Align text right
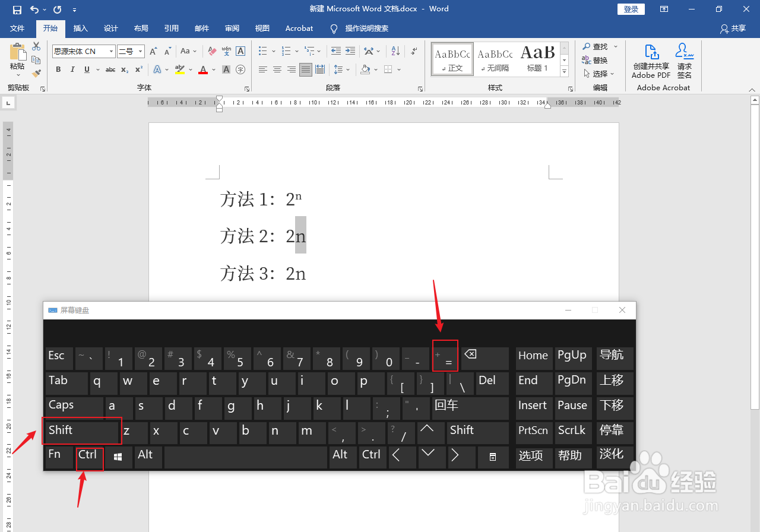Screen dimensions: 760x532 click(x=292, y=69)
